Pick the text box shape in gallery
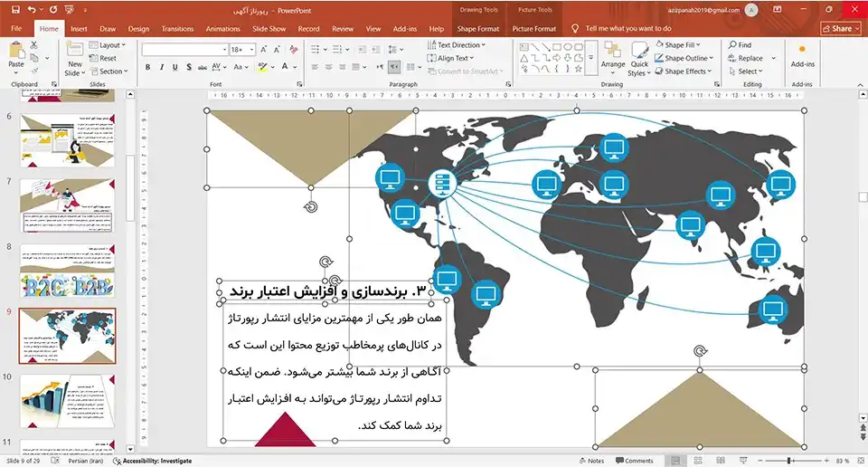 point(524,47)
